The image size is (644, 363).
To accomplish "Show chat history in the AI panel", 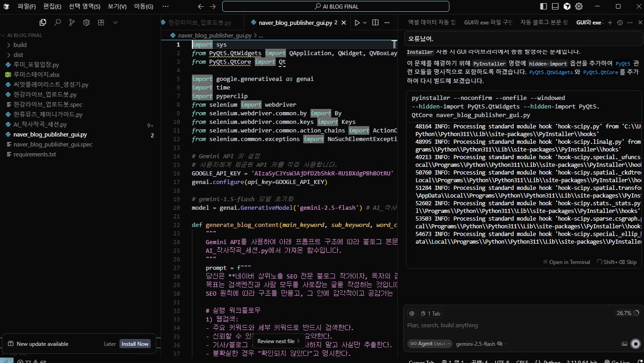I will click(620, 23).
